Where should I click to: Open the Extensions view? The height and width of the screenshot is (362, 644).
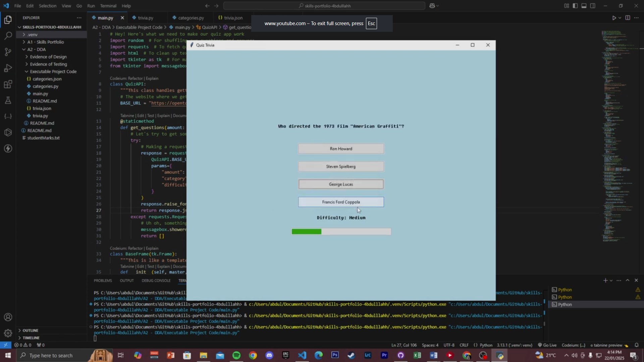tap(8, 84)
